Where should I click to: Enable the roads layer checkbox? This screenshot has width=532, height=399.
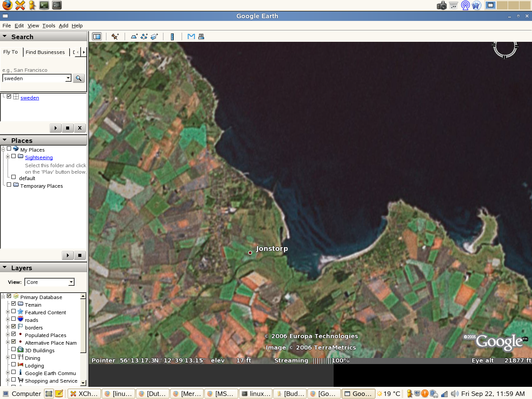(x=14, y=319)
